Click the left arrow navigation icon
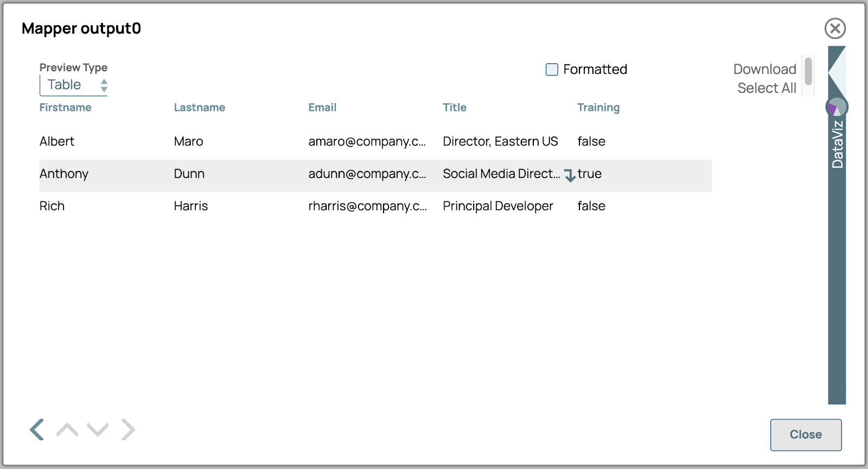 click(37, 429)
